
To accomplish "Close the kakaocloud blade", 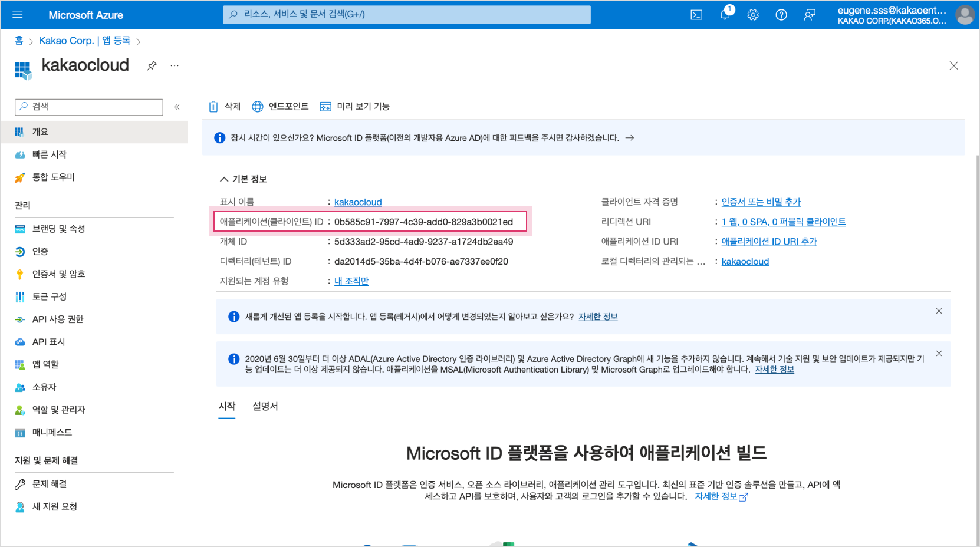I will (x=953, y=65).
